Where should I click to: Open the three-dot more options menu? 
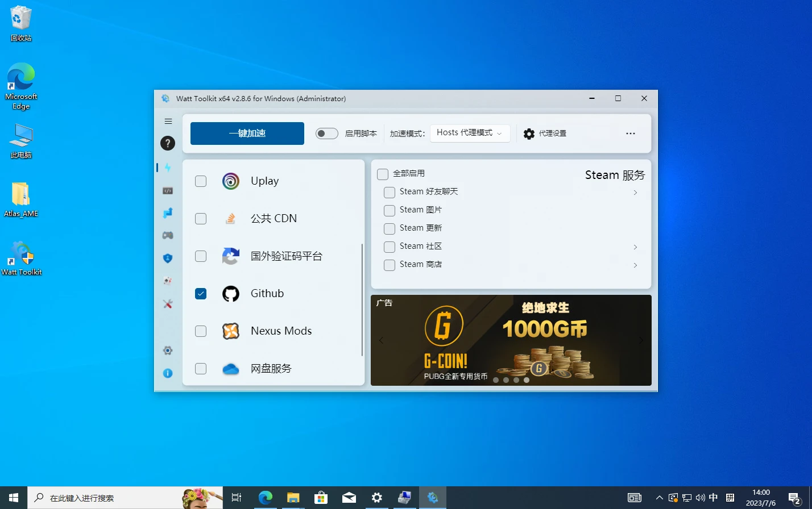click(631, 133)
